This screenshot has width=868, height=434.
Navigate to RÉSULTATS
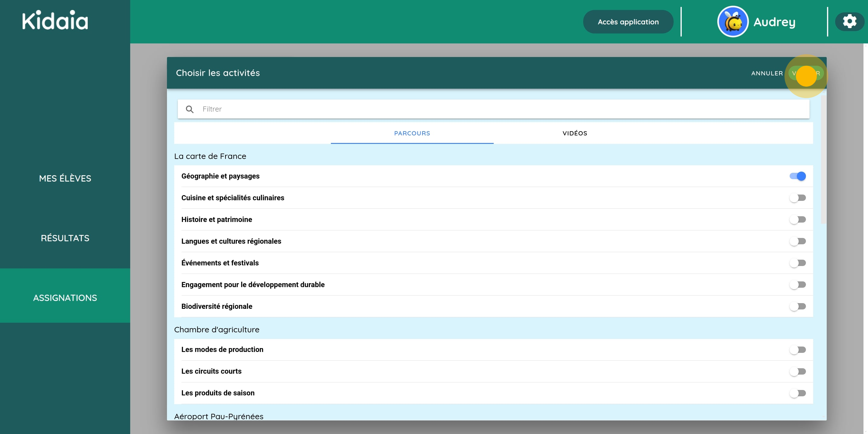tap(65, 238)
